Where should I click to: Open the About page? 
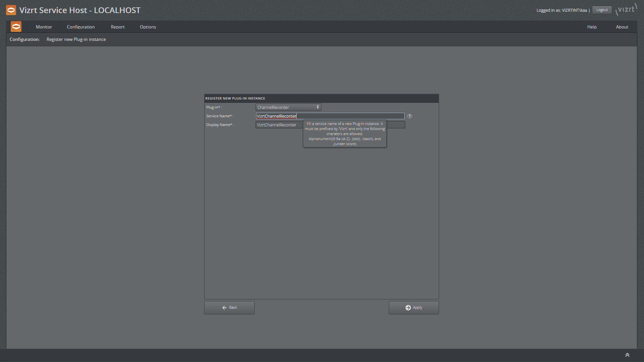(622, 27)
